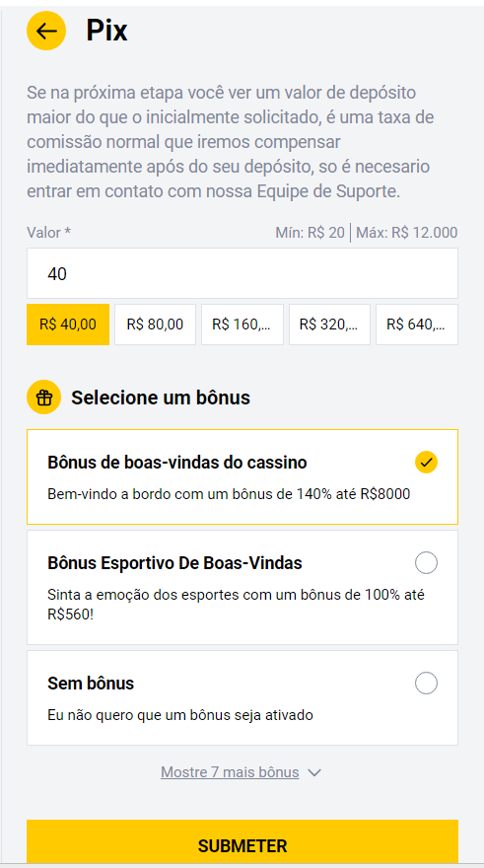Open the Mostre 7 mais bônus link
The image size is (484, 868).
(x=230, y=772)
